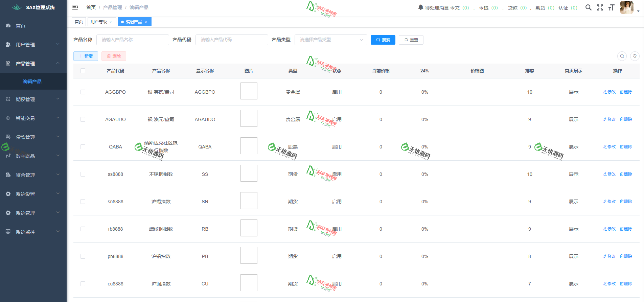The image size is (644, 302).
Task: Click the header search magnifier icon
Action: tap(589, 7)
